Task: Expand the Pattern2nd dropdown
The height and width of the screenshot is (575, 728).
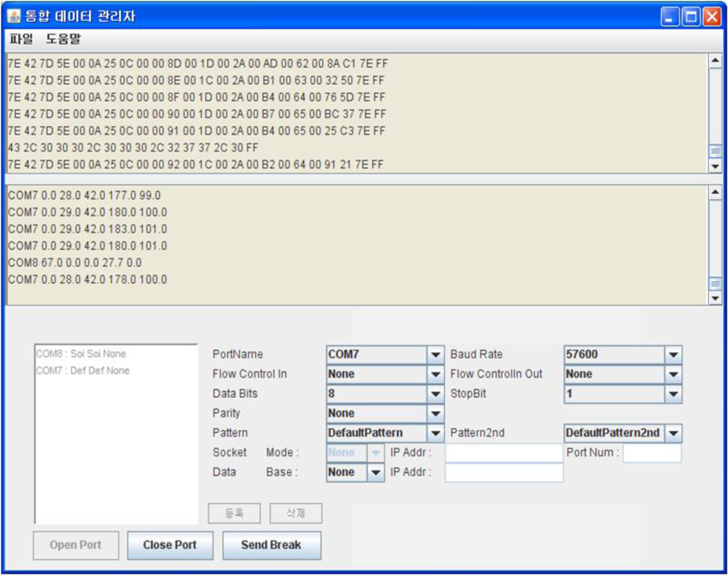Action: 673,433
